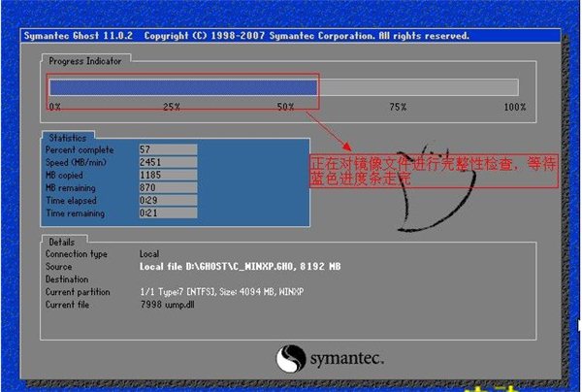The height and width of the screenshot is (392, 582).
Task: Click the Time remaining label
Action: [75, 213]
